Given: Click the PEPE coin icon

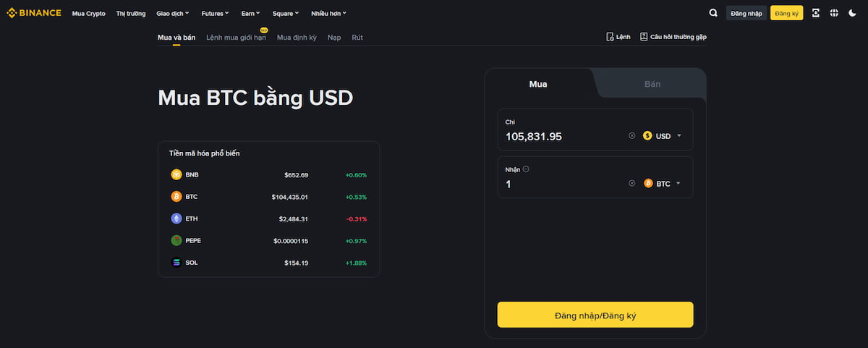Looking at the screenshot, I should click(176, 240).
